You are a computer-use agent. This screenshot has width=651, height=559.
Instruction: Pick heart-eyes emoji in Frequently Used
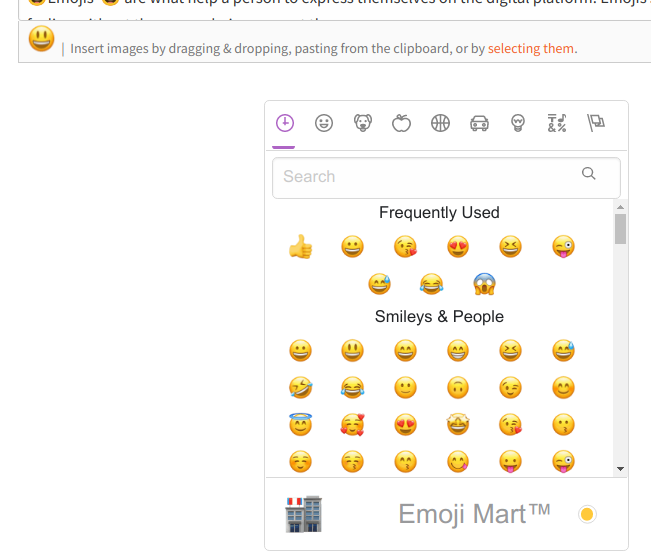pyautogui.click(x=458, y=247)
